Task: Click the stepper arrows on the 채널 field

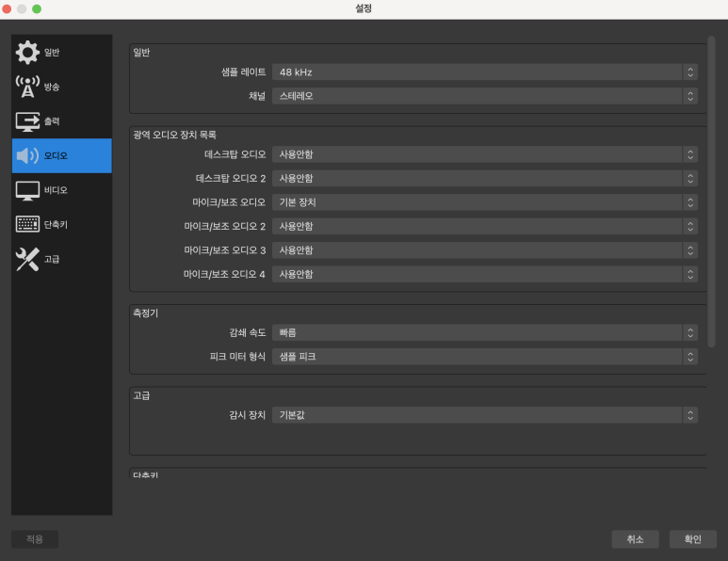Action: (x=690, y=96)
